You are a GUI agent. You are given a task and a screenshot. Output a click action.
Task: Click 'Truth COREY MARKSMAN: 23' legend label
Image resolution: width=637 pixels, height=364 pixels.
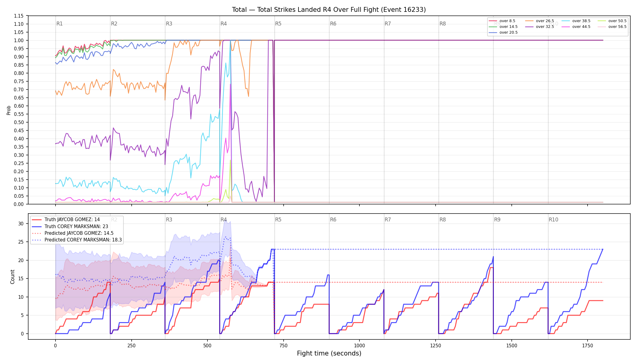point(76,226)
